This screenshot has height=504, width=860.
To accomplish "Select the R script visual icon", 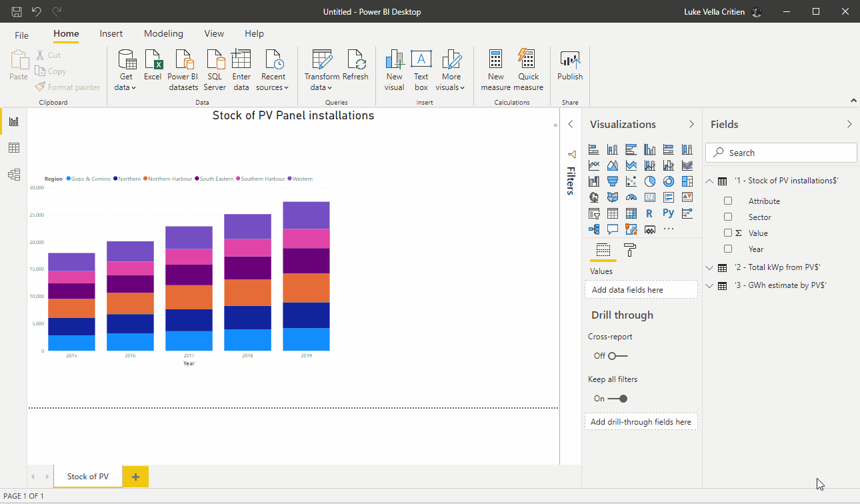I will (649, 213).
